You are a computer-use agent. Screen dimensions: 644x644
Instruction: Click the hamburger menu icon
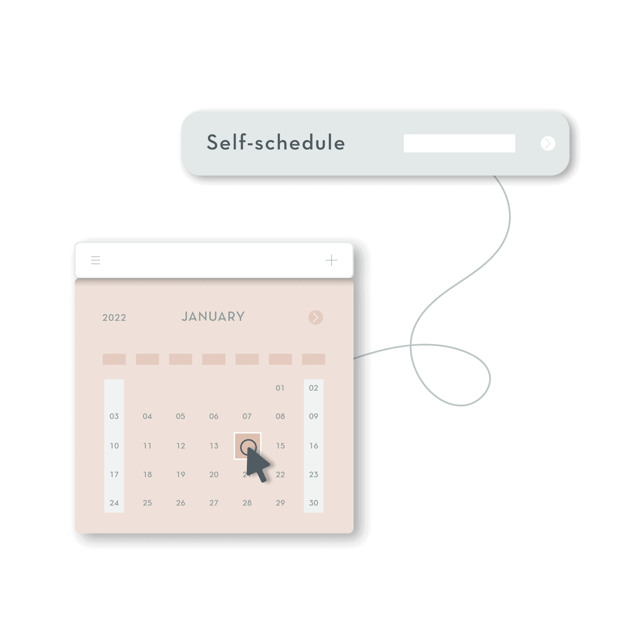[96, 260]
